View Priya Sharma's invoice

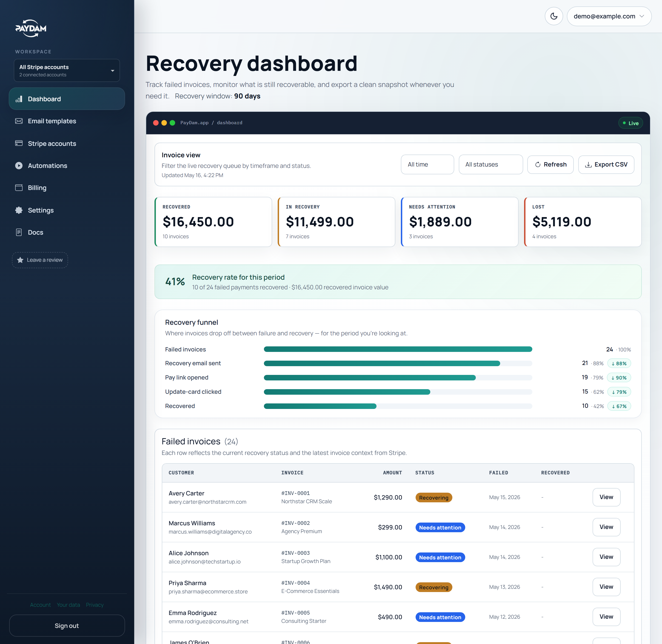tap(606, 586)
